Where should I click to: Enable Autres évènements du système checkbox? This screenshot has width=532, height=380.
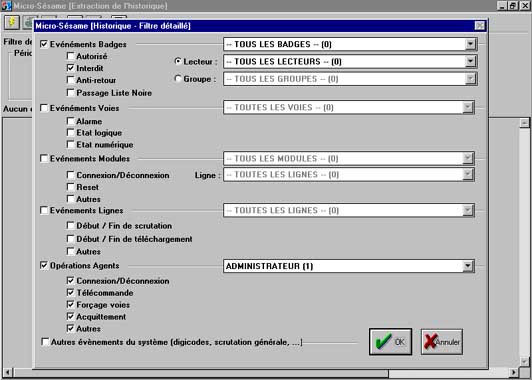(45, 342)
